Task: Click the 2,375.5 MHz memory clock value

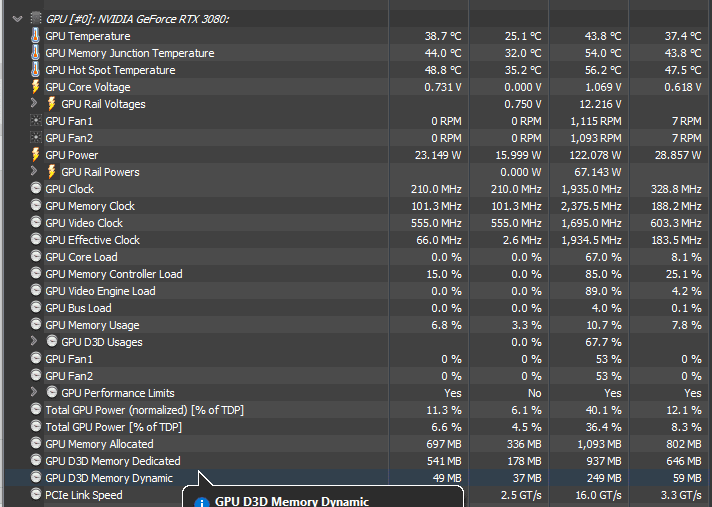Action: [591, 206]
